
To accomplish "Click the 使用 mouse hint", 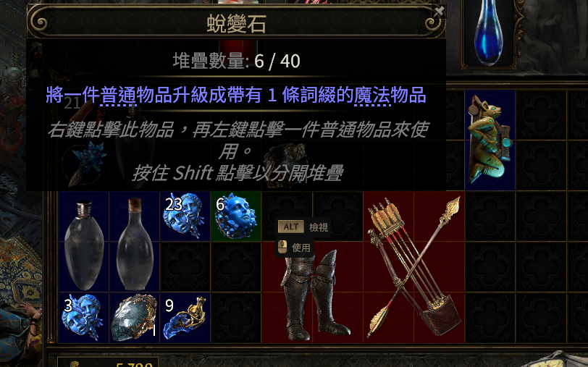I will click(294, 247).
